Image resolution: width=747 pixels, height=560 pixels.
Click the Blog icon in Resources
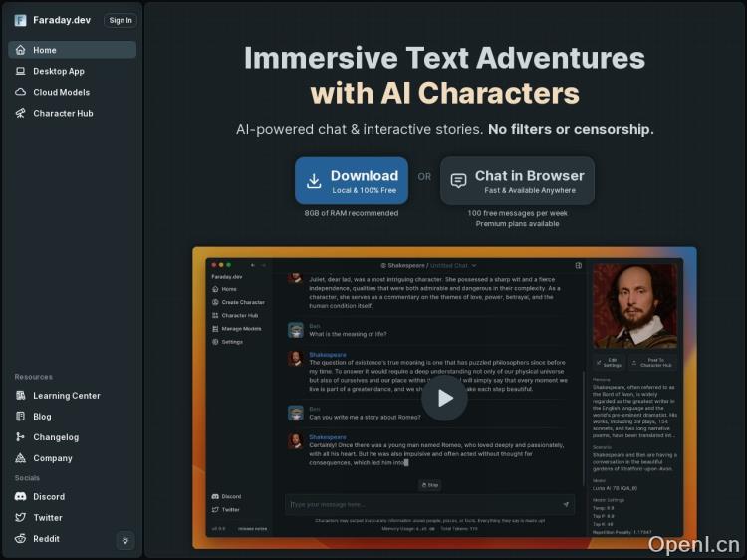21,417
